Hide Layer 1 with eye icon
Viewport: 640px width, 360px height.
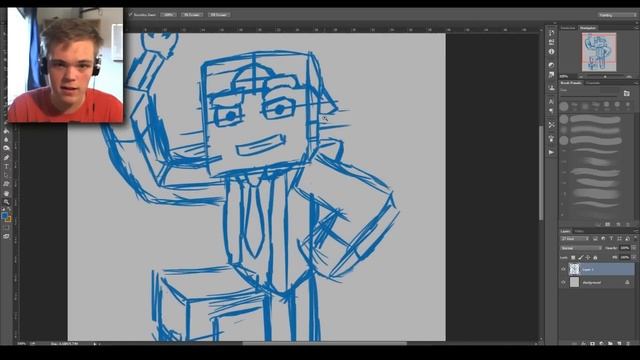pyautogui.click(x=563, y=269)
